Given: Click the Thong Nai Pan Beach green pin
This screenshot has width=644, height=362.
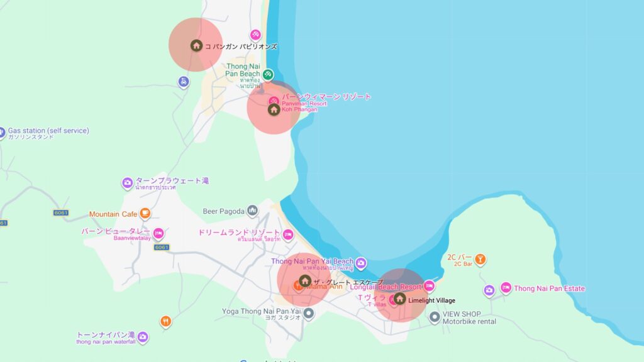Looking at the screenshot, I should coord(268,75).
